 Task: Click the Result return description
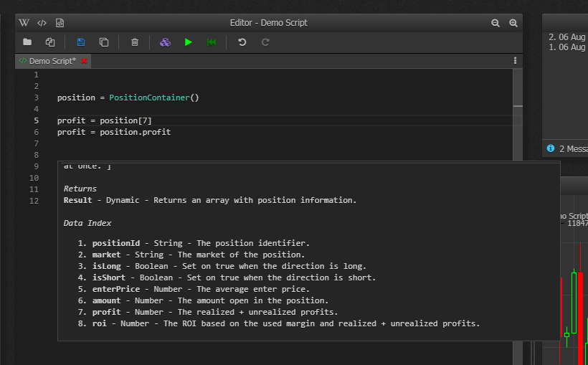click(210, 200)
